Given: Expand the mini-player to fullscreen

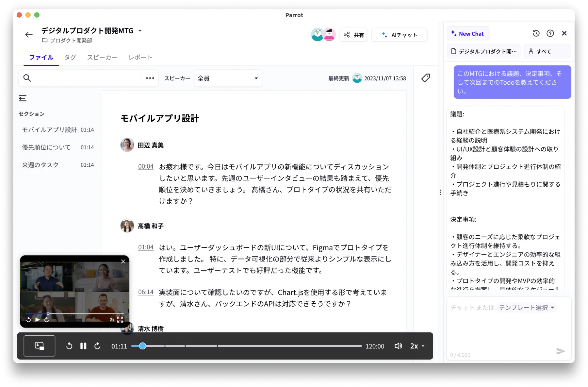Looking at the screenshot, I should pyautogui.click(x=120, y=319).
